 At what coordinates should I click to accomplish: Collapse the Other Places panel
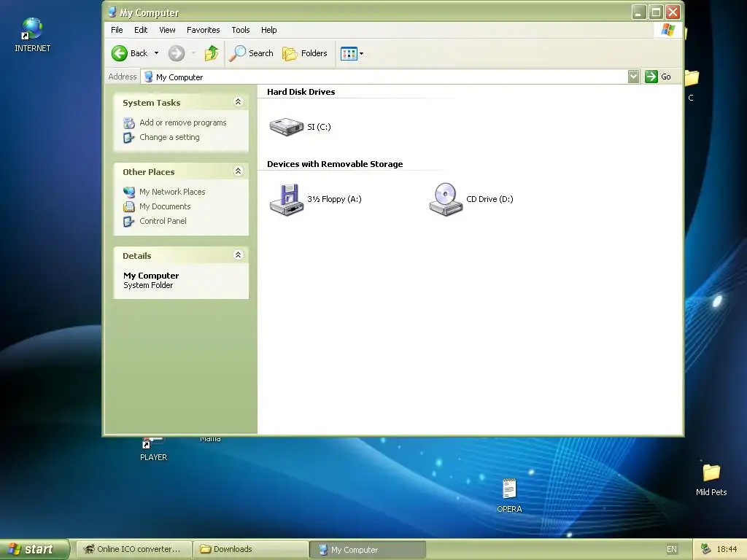coord(239,171)
